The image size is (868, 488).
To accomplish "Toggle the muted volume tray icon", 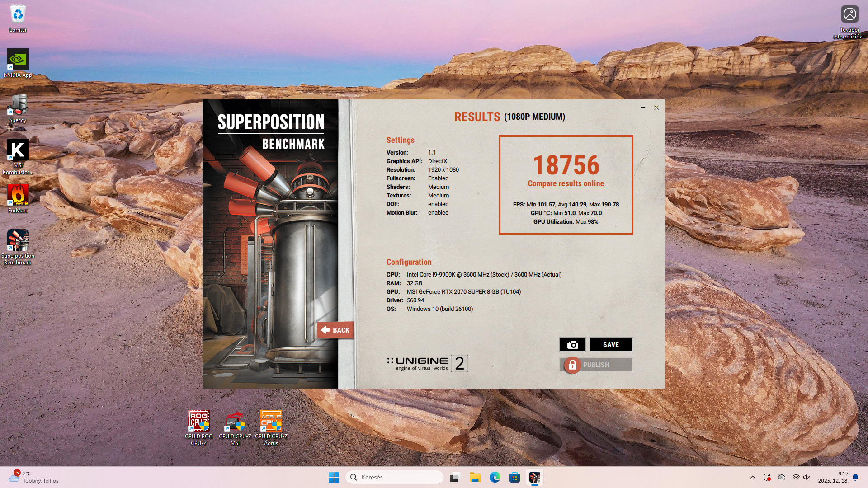I will point(807,477).
